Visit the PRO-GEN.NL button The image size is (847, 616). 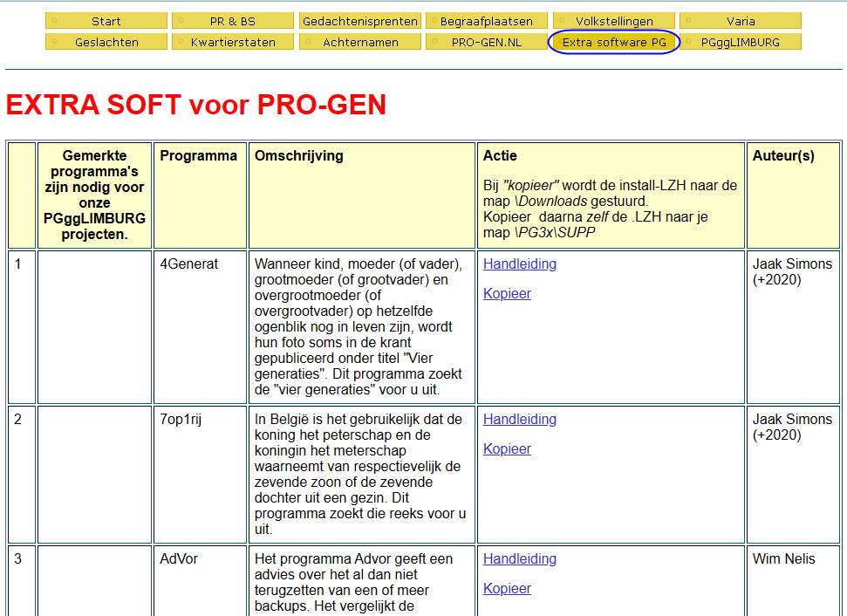point(487,42)
